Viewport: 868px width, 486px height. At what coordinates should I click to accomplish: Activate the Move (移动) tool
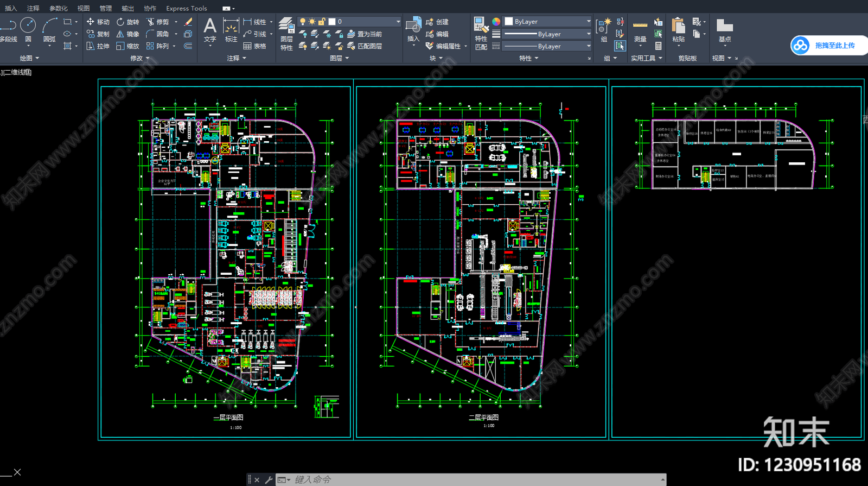(98, 22)
